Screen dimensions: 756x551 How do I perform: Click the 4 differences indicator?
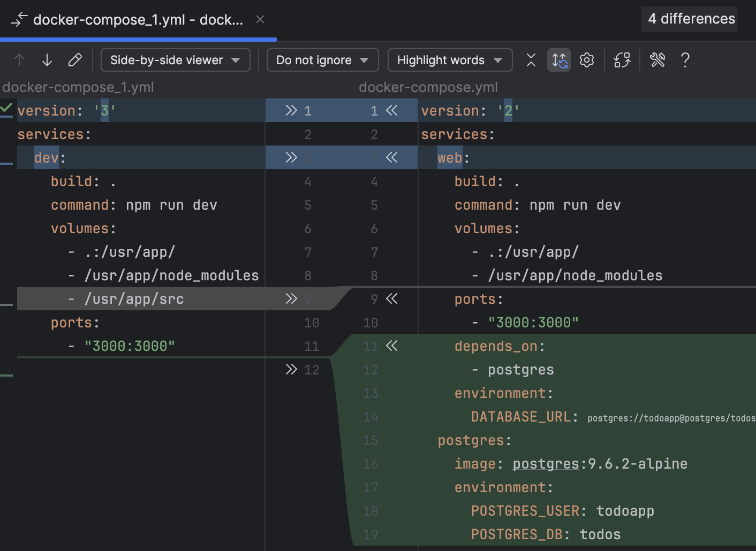click(689, 19)
